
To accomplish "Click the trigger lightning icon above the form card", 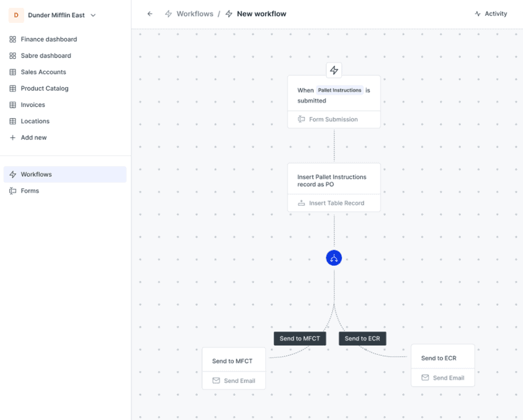I will 334,70.
